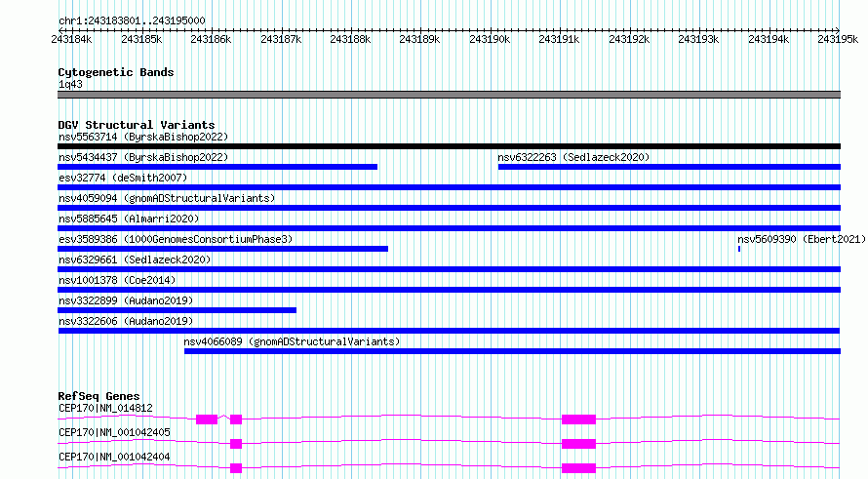Screen dimensions: 868x479
Task: Open the nsv4066089 (gnomADStructuralVariants) label
Action: click(292, 341)
